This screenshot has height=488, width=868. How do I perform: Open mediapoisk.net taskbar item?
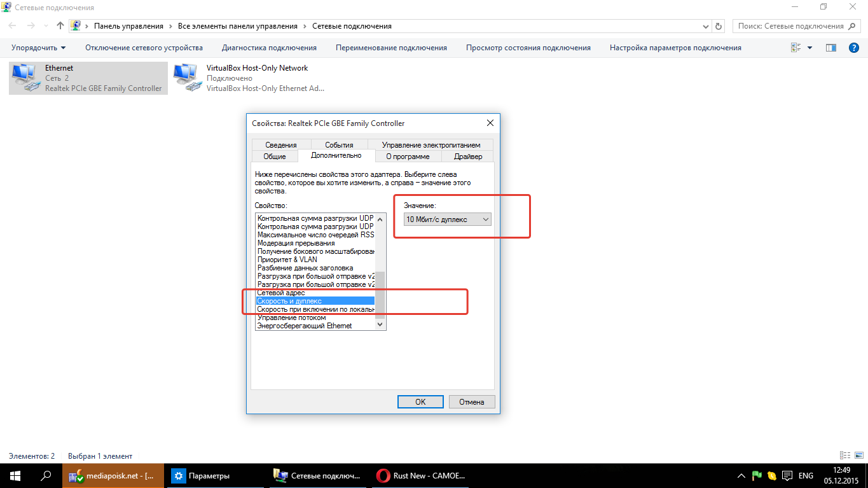tap(113, 475)
